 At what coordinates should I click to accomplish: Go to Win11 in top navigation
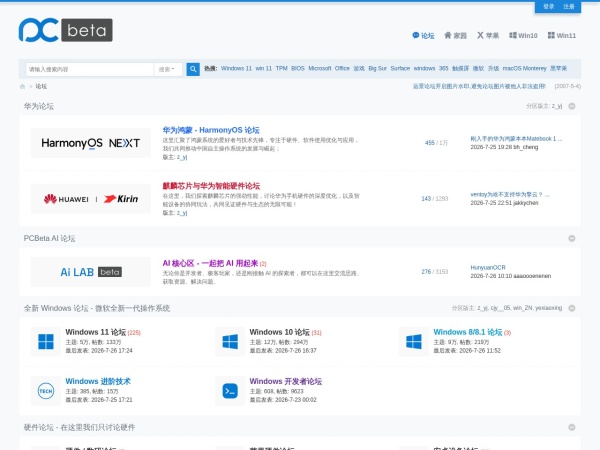point(562,36)
